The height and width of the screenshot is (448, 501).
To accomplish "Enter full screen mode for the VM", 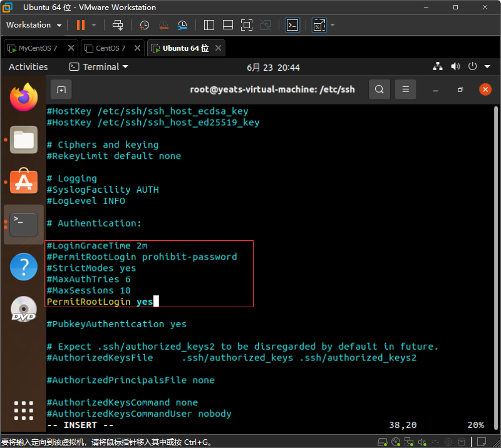I will tap(246, 25).
